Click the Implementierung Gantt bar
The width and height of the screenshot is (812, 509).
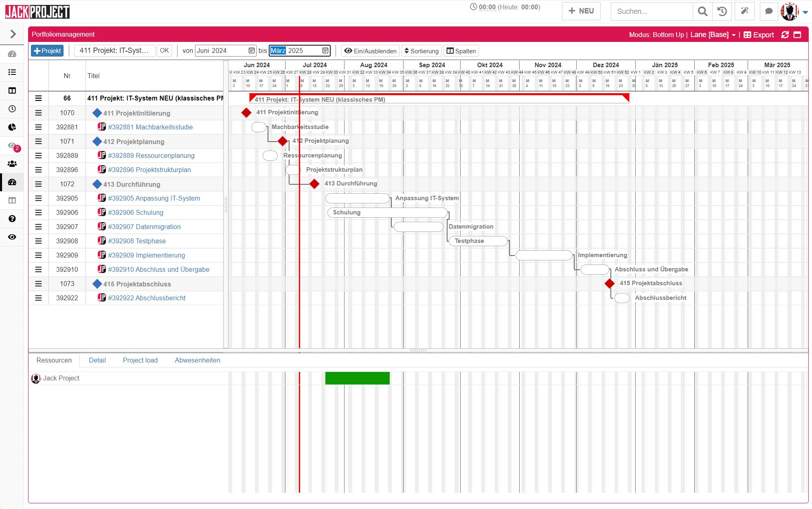pos(544,255)
